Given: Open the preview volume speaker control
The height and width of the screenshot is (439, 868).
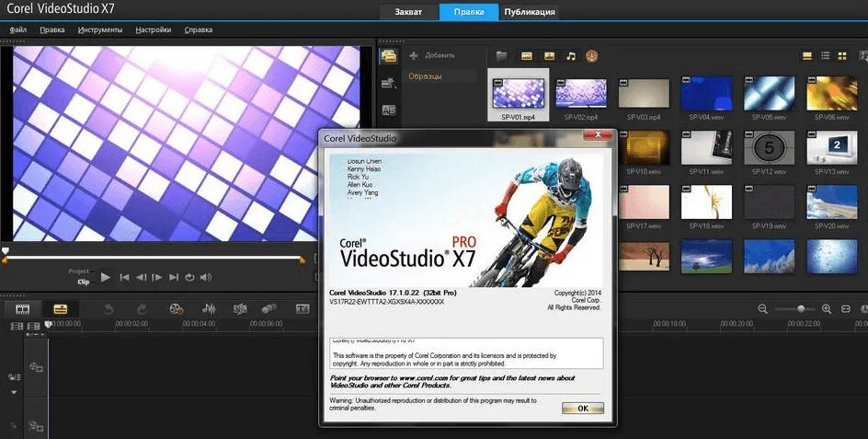Looking at the screenshot, I should tap(205, 277).
